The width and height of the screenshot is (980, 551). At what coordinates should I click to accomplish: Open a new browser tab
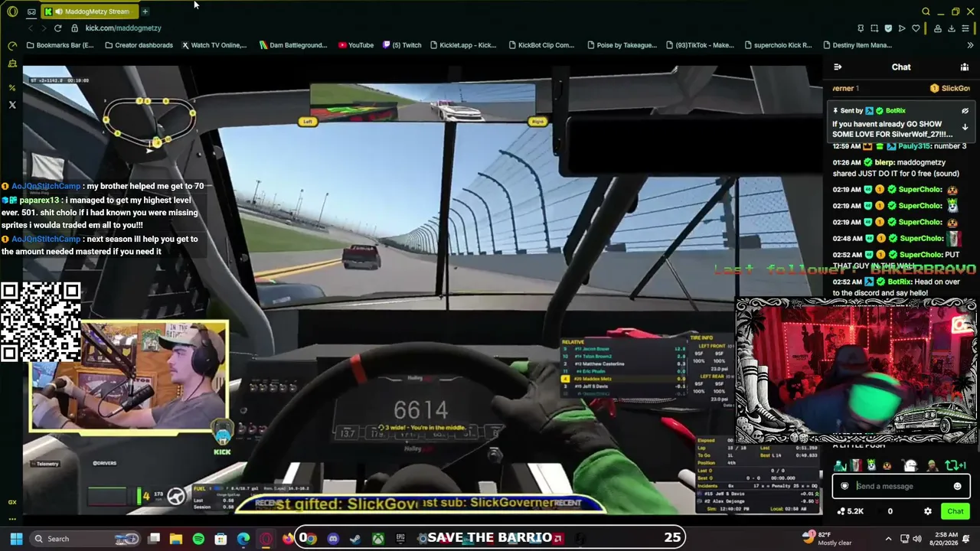click(x=145, y=11)
